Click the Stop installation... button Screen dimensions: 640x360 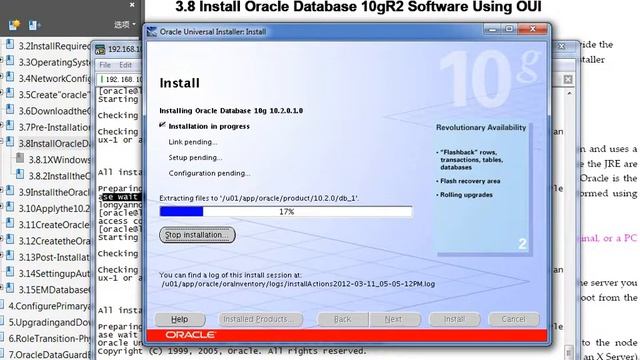point(197,235)
